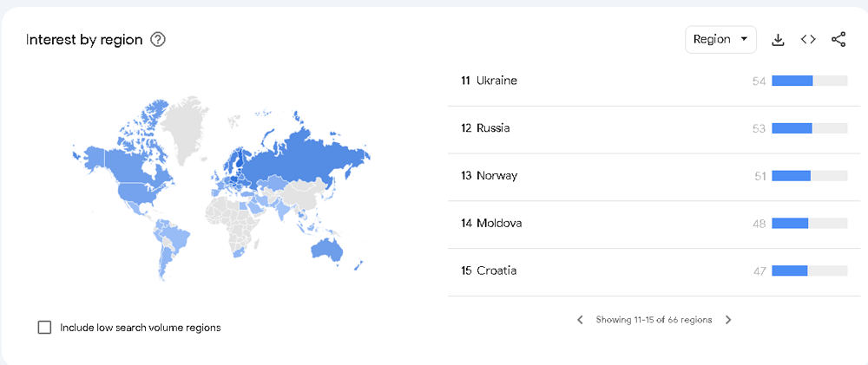Select Ukraine in the region list
This screenshot has height=365, width=868.
tap(496, 81)
